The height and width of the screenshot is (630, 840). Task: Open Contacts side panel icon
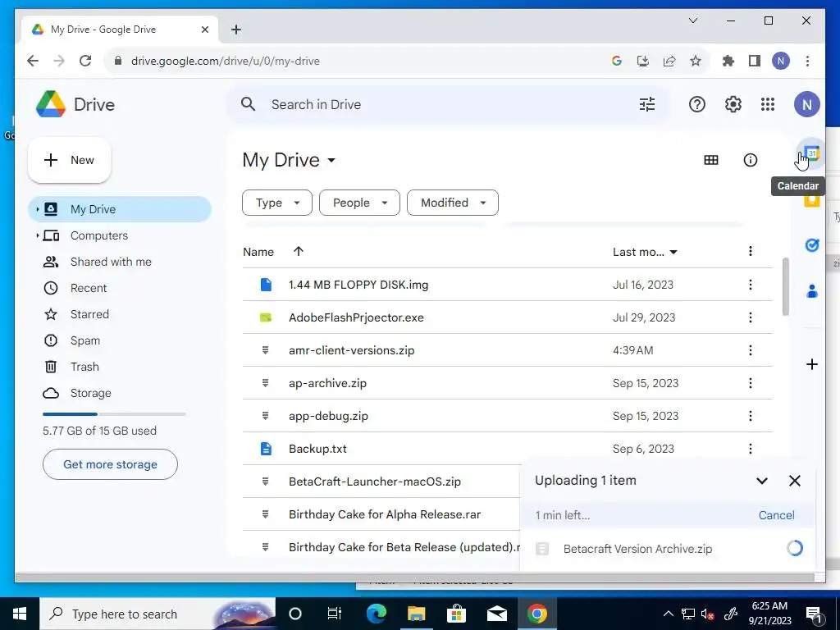tap(811, 291)
